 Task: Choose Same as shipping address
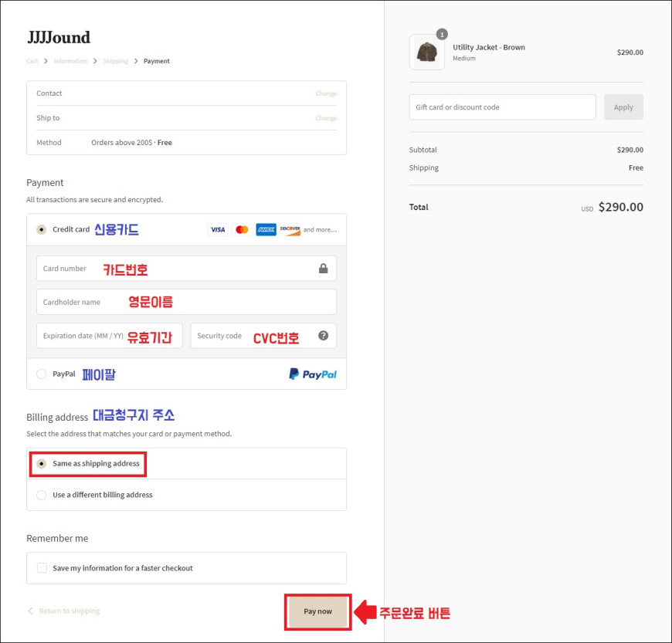[41, 463]
